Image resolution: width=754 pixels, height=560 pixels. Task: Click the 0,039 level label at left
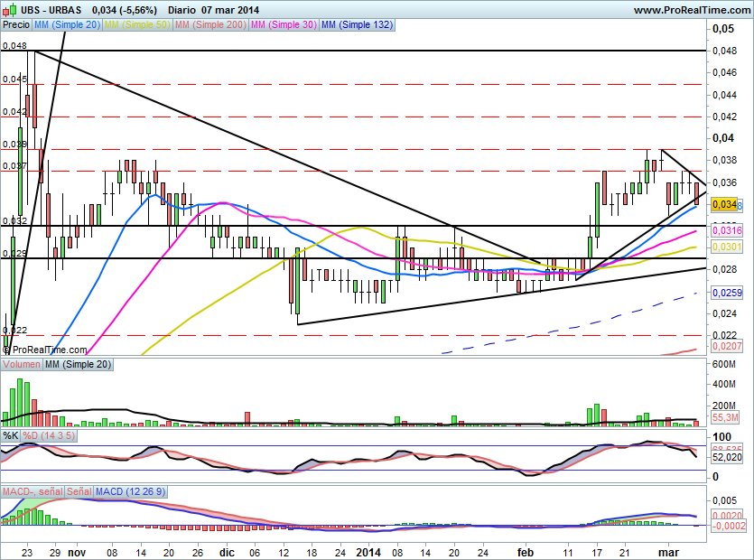tap(14, 144)
